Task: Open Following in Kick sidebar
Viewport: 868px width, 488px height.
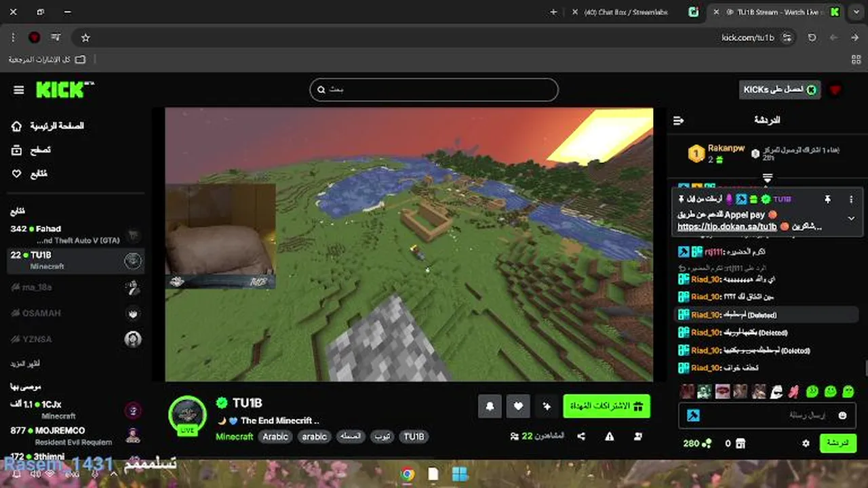Action: (30, 174)
